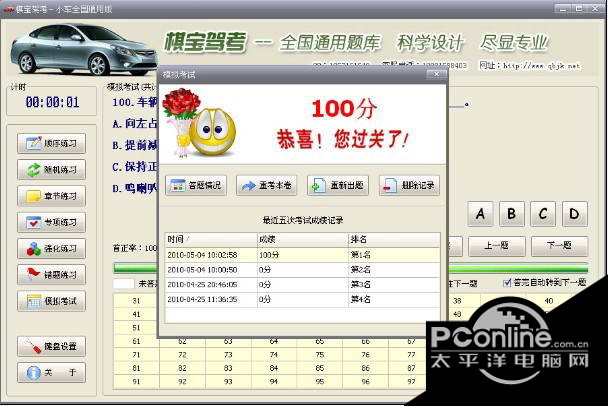Jump to question 82 in grid

coord(182,368)
